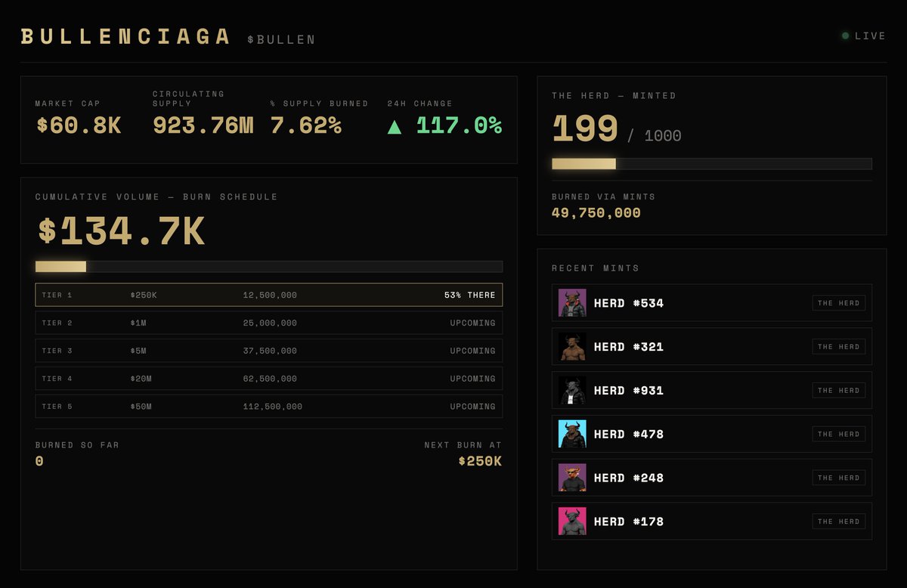This screenshot has width=907, height=588.
Task: Click the 25,000,000 burn amount
Action: coord(270,323)
